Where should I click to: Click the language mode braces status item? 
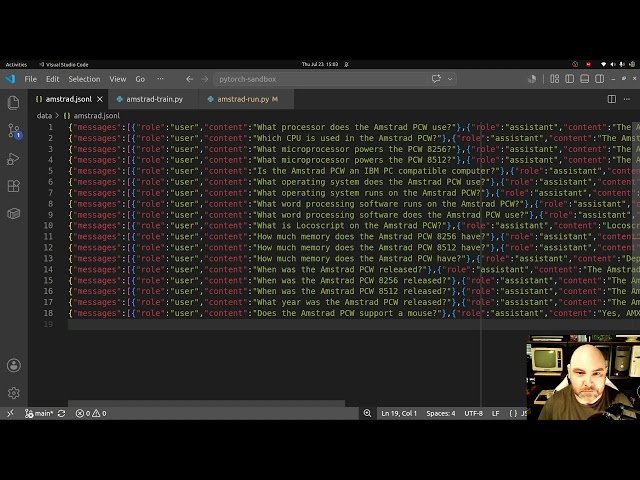513,413
